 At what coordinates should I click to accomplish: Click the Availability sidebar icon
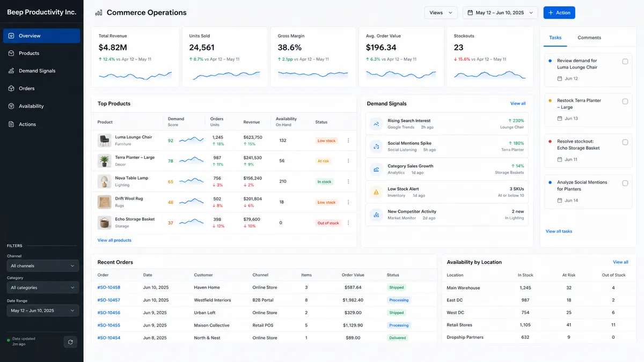click(x=11, y=106)
